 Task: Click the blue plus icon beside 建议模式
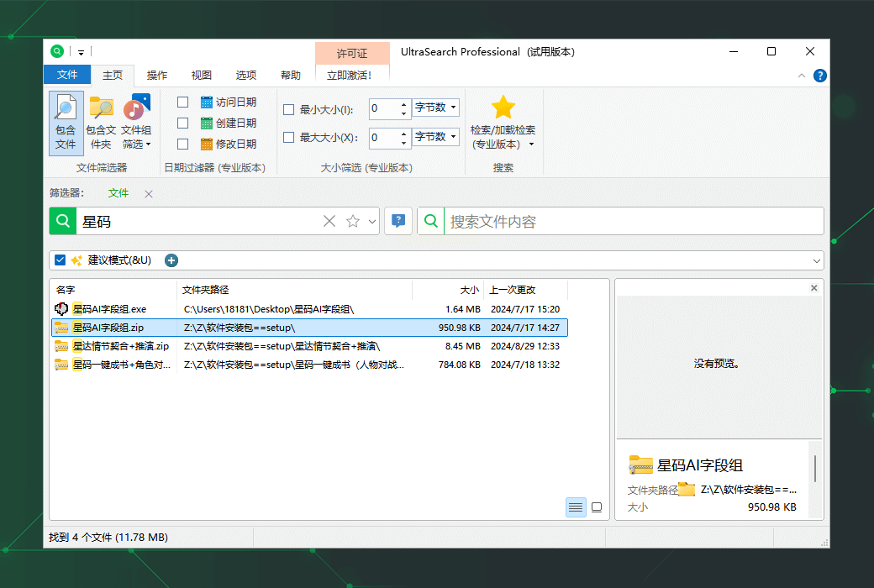171,260
